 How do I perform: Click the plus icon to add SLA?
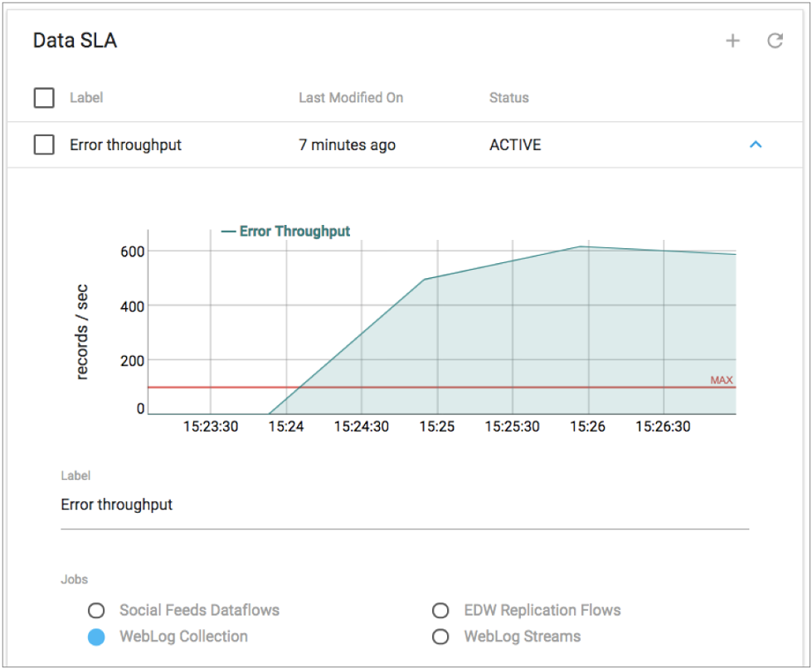coord(732,41)
